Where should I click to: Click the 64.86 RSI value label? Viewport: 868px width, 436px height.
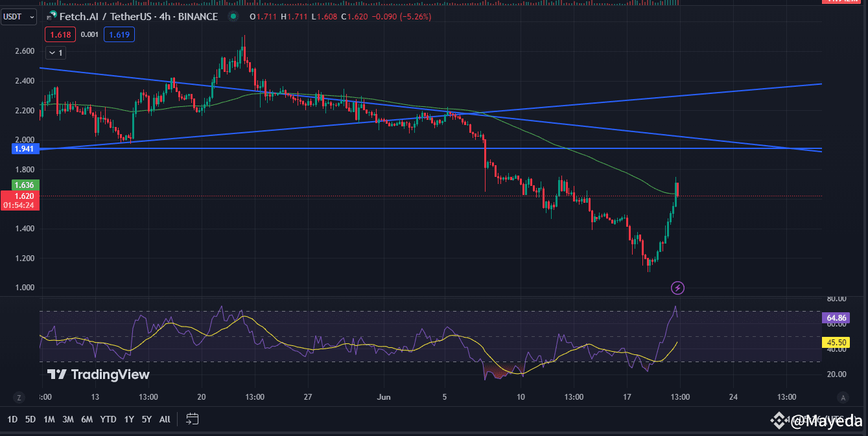pyautogui.click(x=834, y=318)
